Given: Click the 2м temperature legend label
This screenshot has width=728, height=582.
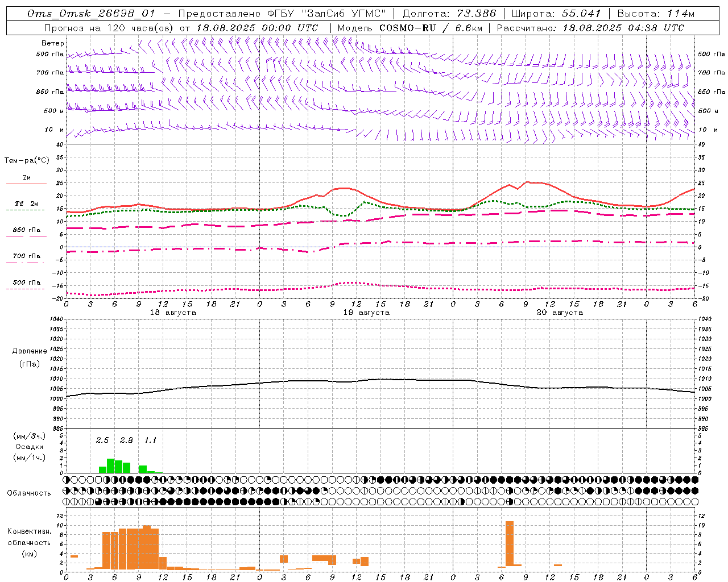Looking at the screenshot, I should pos(27,178).
